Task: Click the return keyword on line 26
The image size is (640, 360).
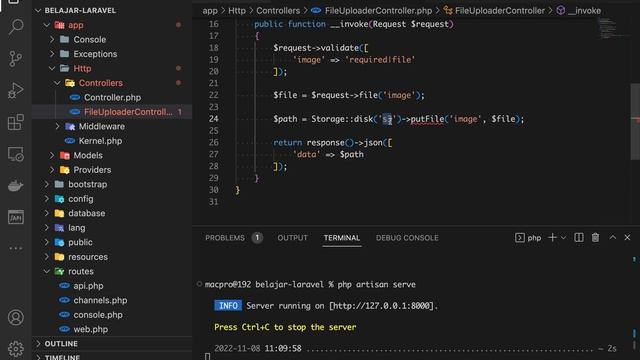Action: click(288, 143)
